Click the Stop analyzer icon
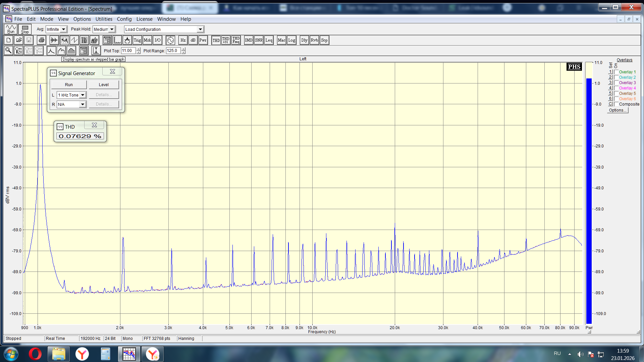This screenshot has height=362, width=644. 25,29
